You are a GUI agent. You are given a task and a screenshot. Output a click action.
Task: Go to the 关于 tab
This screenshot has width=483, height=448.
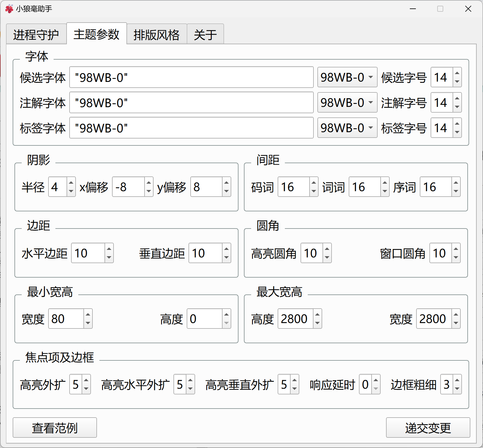[205, 35]
